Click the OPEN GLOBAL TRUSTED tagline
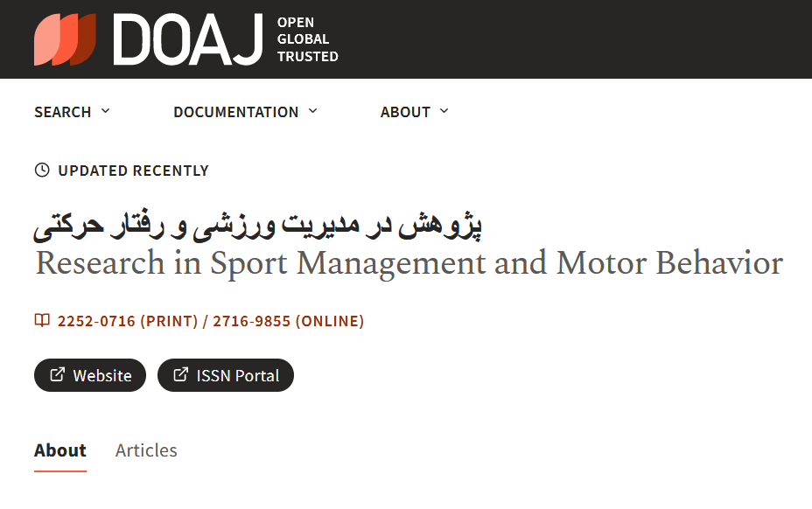This screenshot has width=812, height=509. tap(308, 39)
